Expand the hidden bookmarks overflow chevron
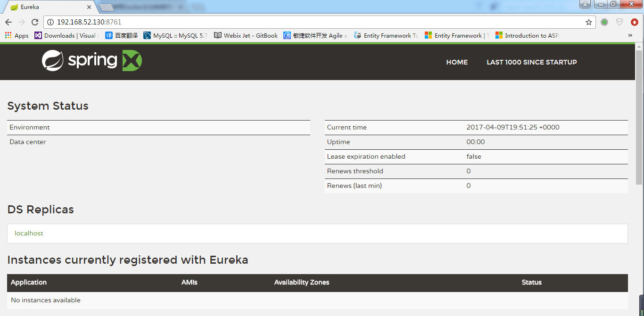 pyautogui.click(x=630, y=35)
